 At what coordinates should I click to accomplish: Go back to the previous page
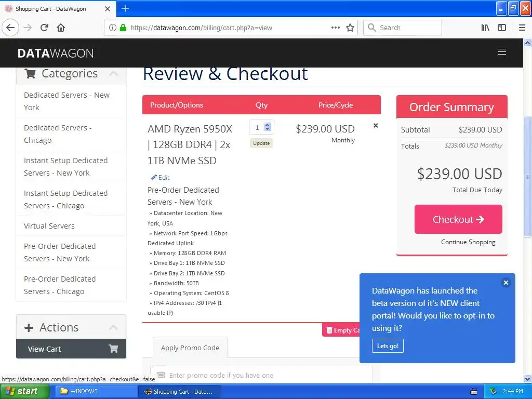pyautogui.click(x=10, y=28)
